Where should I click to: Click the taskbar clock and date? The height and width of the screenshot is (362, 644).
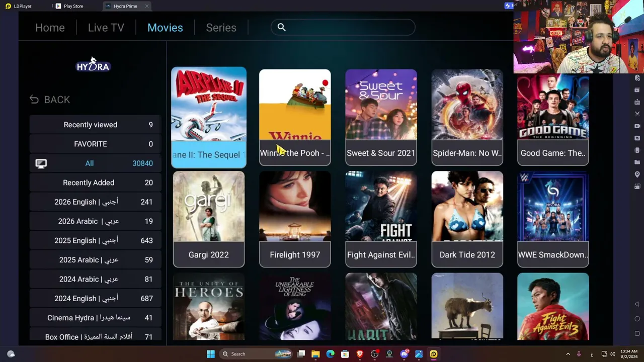point(628,354)
